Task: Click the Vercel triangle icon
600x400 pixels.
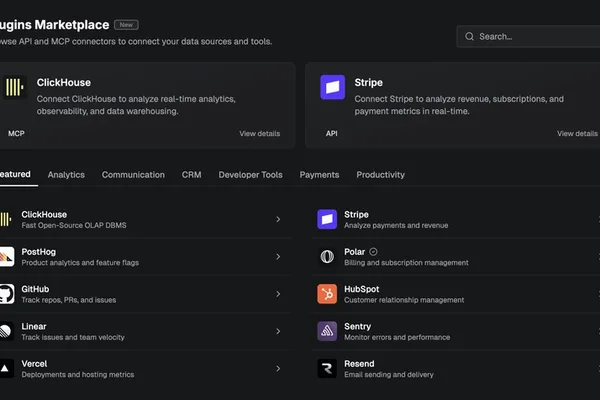Action: (6, 368)
